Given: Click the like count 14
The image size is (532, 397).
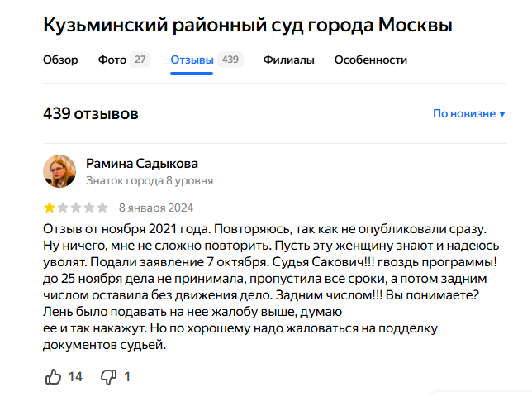Looking at the screenshot, I should click(75, 377).
